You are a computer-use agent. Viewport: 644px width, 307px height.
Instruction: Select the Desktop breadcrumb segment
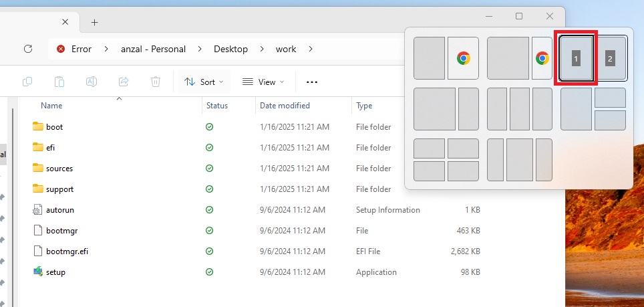click(x=230, y=49)
